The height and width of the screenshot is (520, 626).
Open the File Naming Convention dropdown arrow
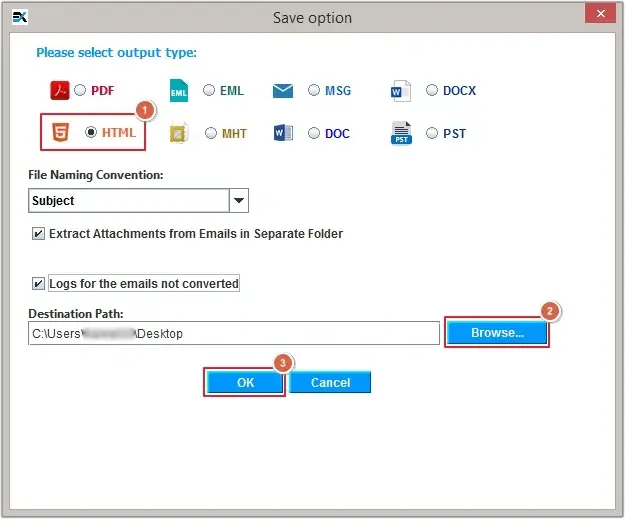[x=239, y=200]
